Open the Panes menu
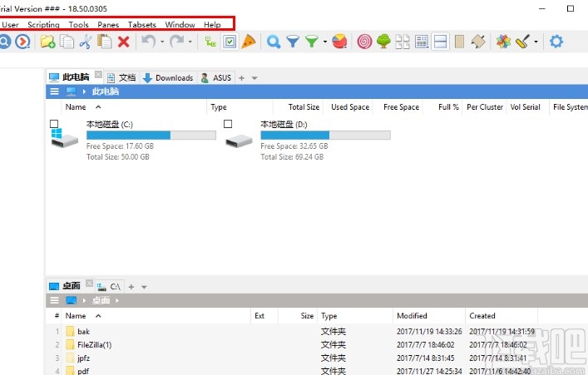 [x=108, y=25]
